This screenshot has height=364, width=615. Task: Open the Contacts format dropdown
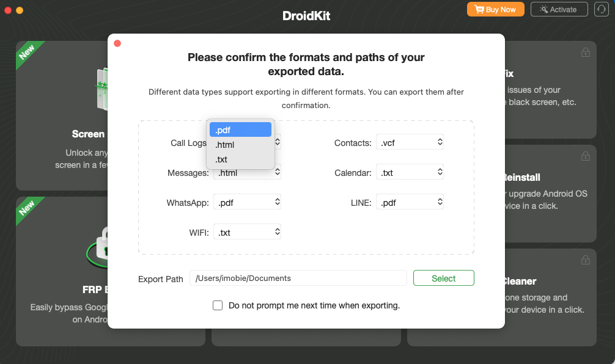click(x=410, y=142)
